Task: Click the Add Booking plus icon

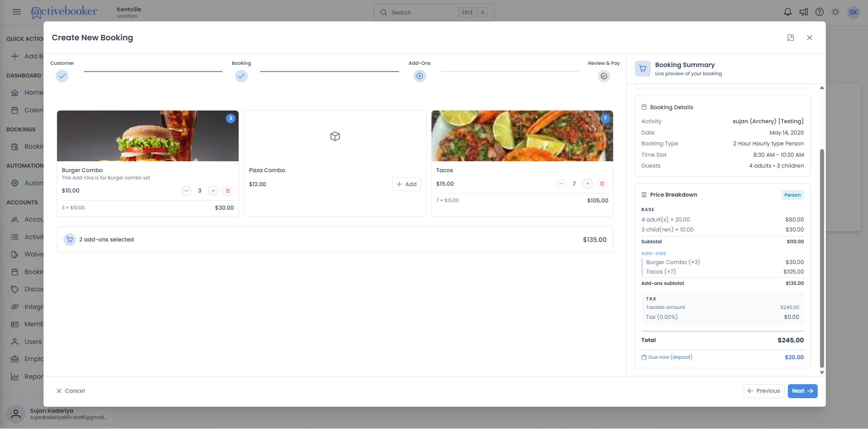Action: (x=15, y=56)
